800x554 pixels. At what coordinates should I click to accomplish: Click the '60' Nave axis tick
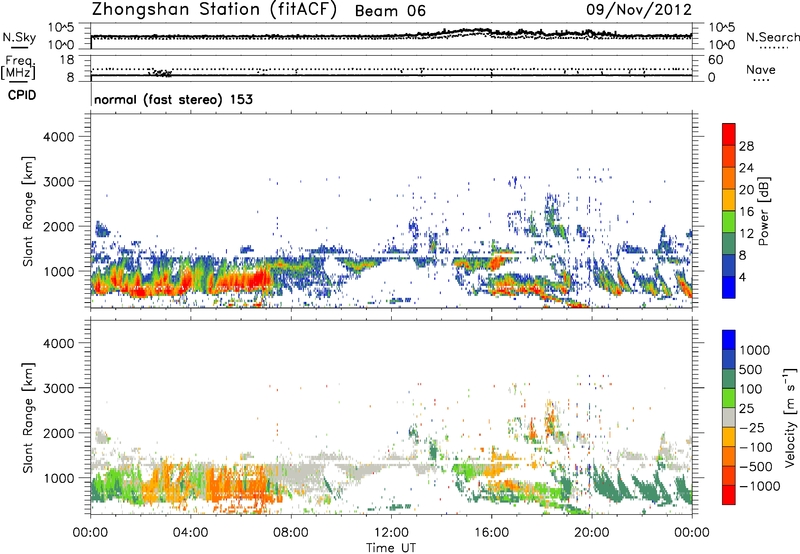point(716,60)
